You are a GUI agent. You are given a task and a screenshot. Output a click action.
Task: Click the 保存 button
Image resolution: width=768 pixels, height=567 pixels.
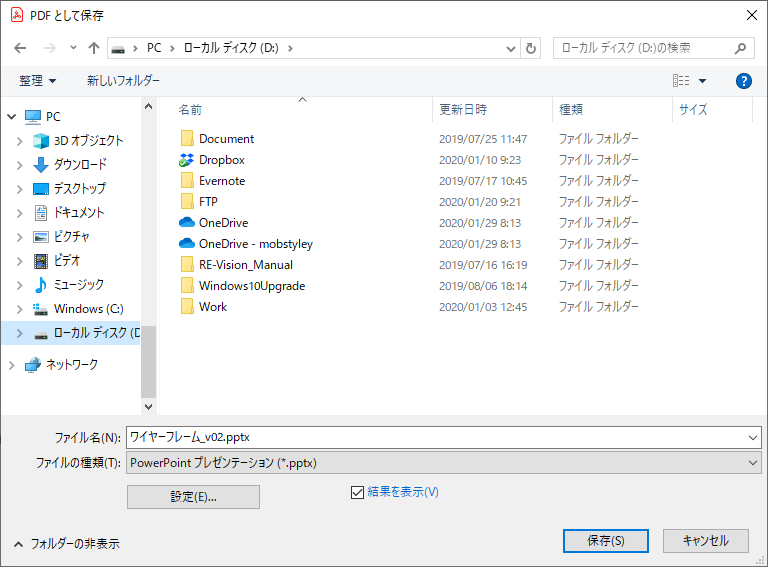point(606,540)
